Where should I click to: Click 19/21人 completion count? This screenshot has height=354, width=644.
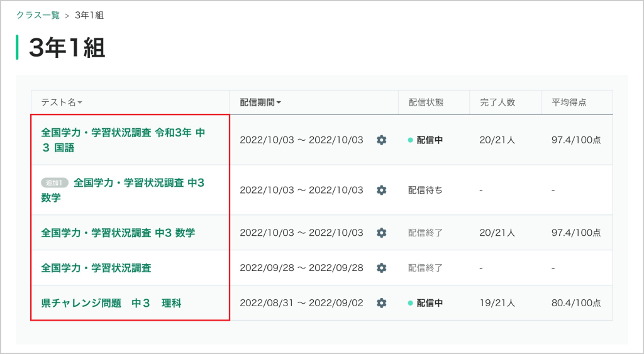[497, 303]
